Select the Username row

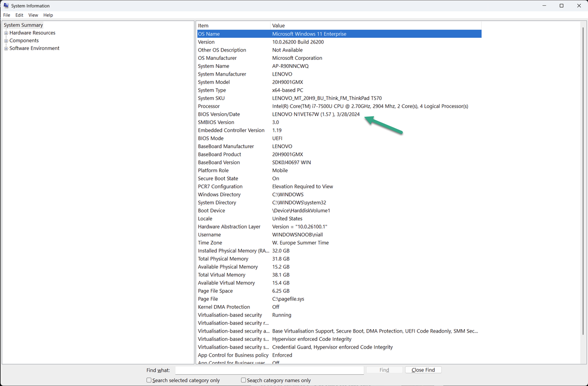[x=339, y=235]
